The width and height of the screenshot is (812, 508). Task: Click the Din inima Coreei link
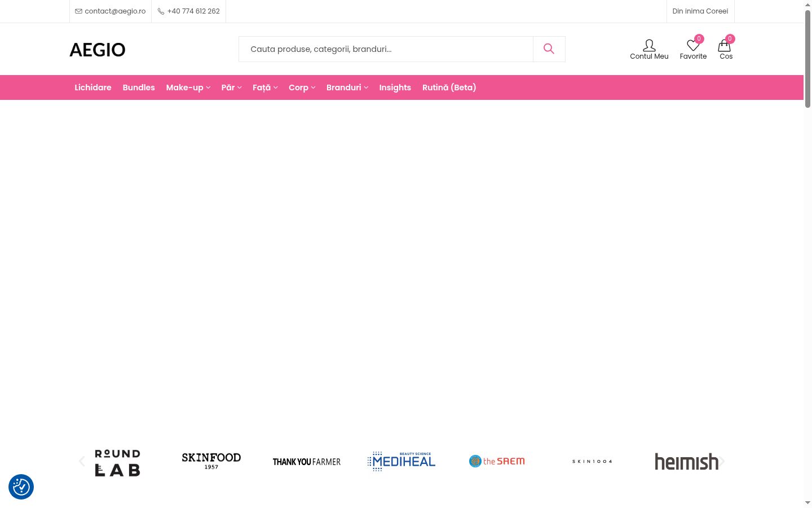[x=700, y=11]
